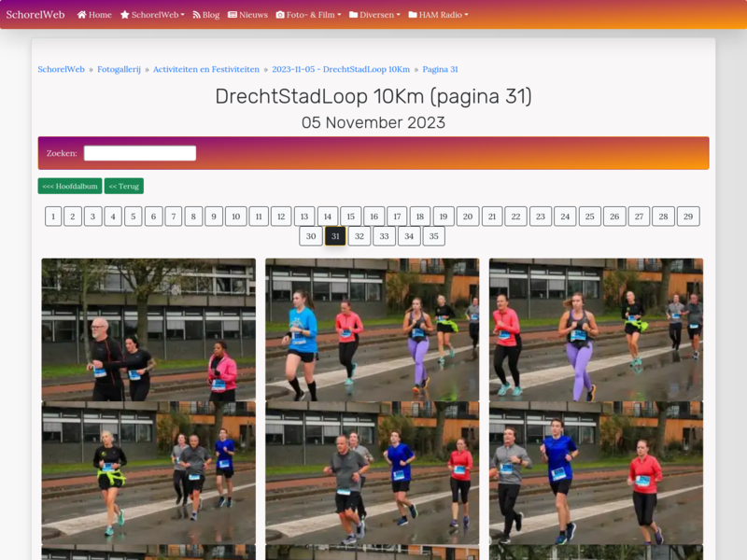Go to page 1
This screenshot has height=560, width=747.
tap(53, 217)
